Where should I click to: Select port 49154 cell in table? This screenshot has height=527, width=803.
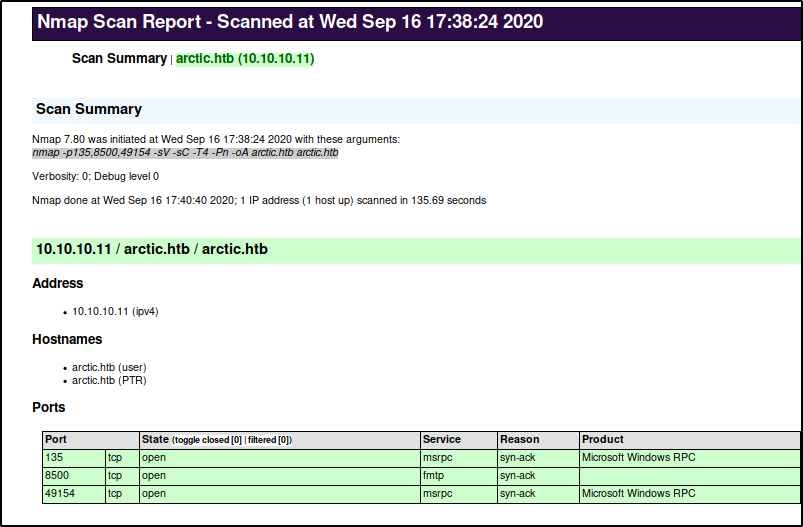(74, 494)
